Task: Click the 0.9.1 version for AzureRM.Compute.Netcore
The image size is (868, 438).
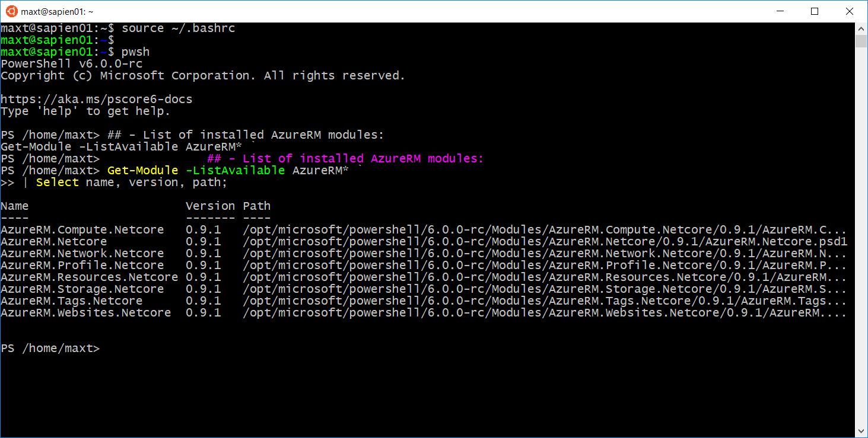Action: 204,230
